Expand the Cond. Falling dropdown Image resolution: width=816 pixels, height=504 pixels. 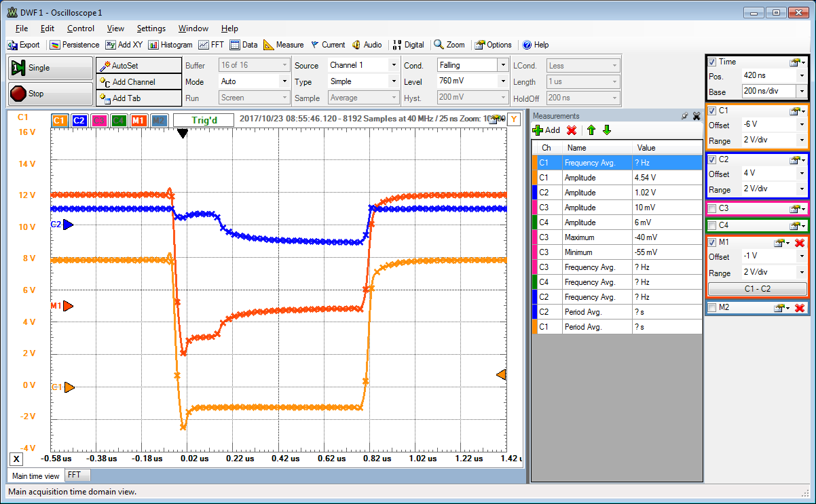(x=502, y=65)
